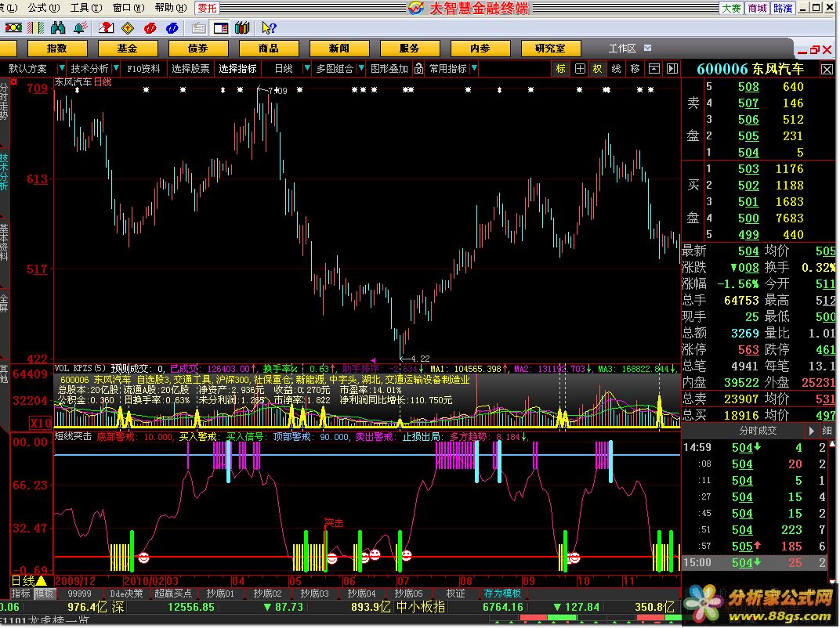Click the 工作区 envelope dropdown icon

click(x=648, y=49)
